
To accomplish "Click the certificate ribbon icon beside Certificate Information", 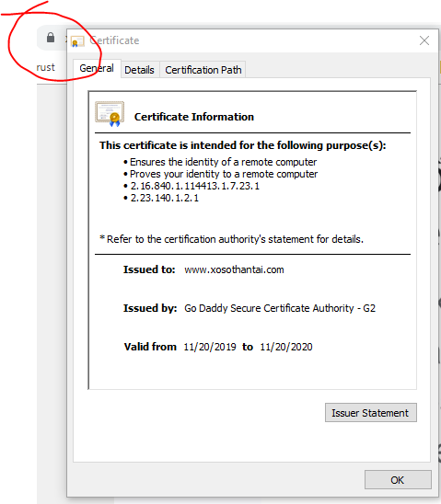I will click(x=110, y=114).
